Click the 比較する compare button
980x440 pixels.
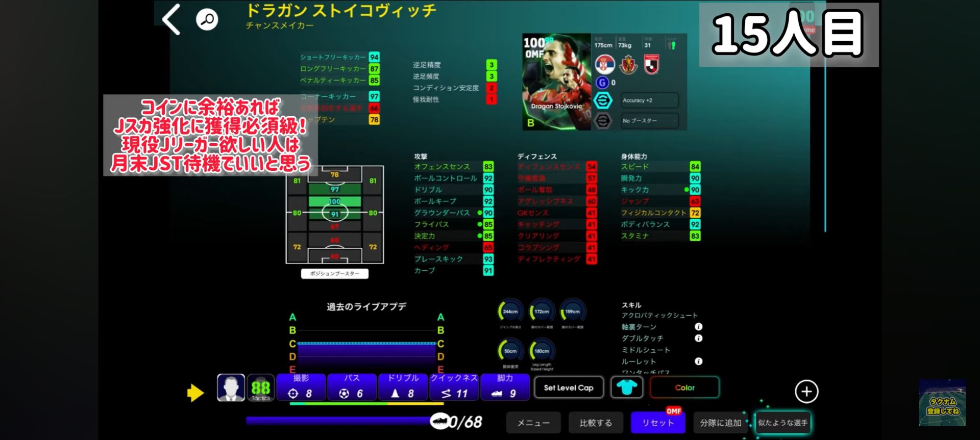tap(596, 423)
